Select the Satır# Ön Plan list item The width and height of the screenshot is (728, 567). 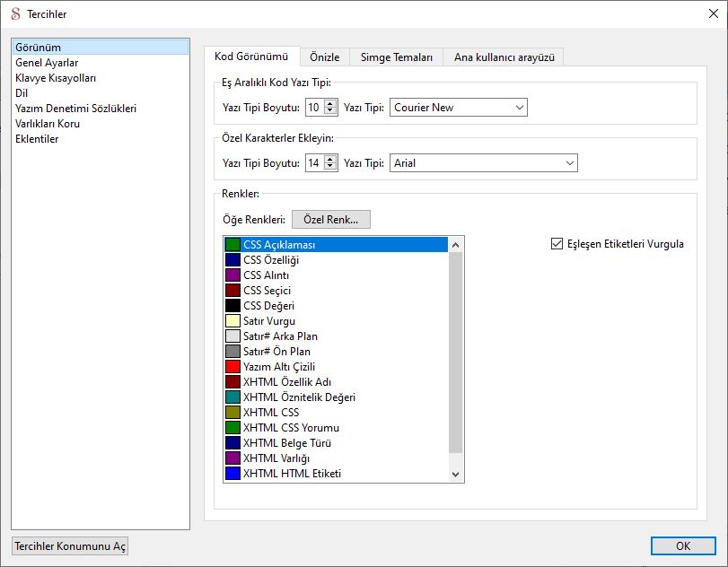tap(336, 352)
